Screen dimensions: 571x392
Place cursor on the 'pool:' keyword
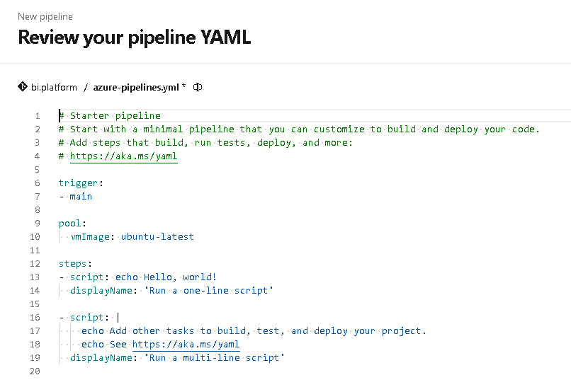coord(70,224)
